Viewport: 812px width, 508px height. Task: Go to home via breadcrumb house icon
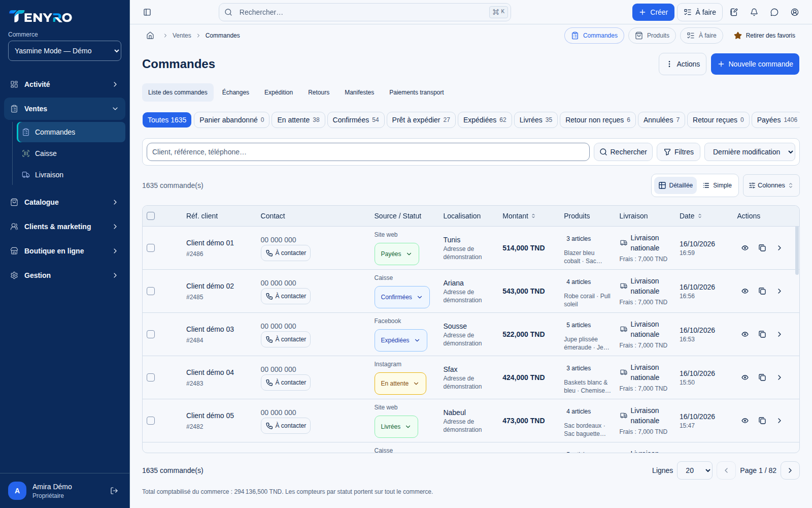pos(150,36)
